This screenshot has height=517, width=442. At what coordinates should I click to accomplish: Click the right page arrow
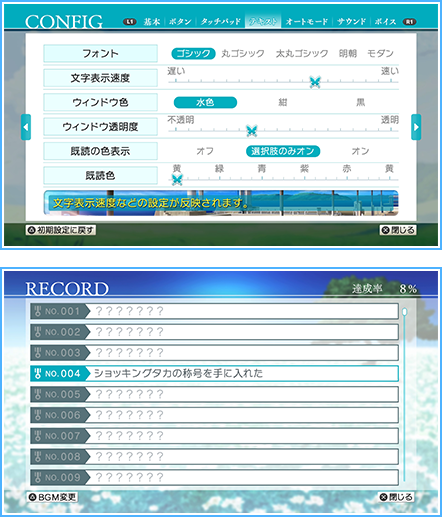pos(416,127)
